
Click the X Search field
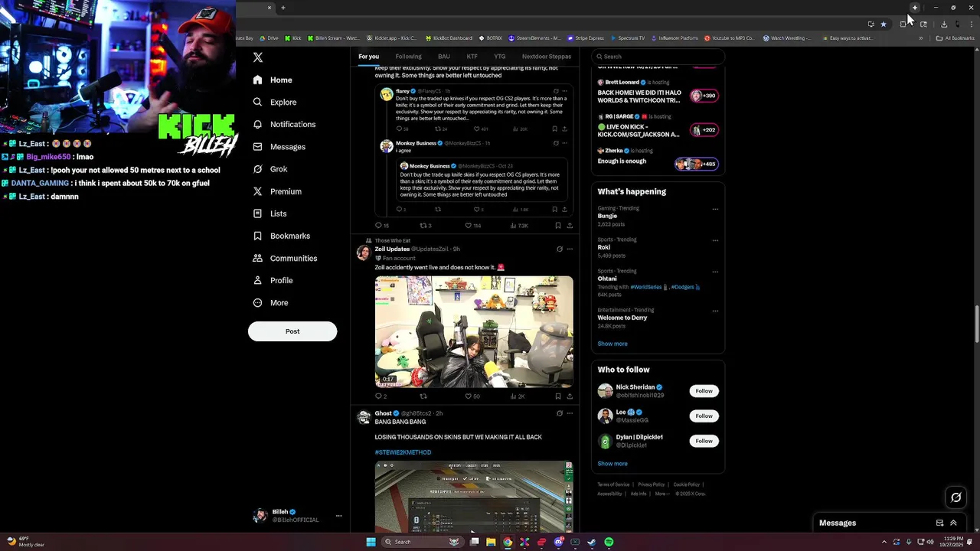[658, 57]
